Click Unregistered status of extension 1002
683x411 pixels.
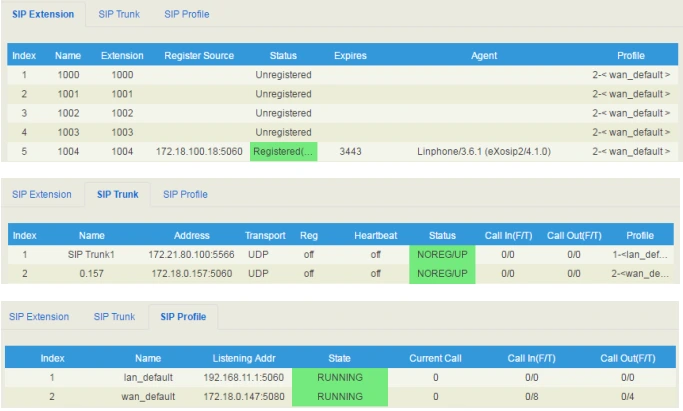pos(283,113)
